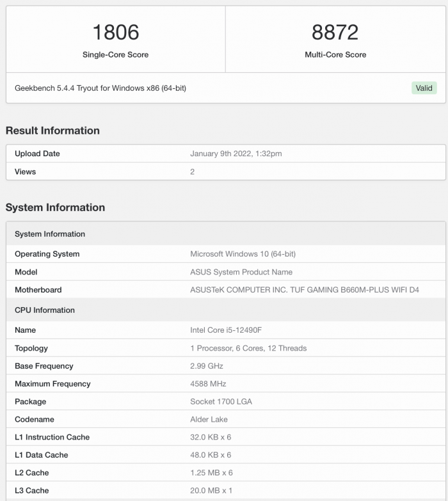This screenshot has height=501, width=448.
Task: Click the CPU Information table header
Action: pyautogui.click(x=45, y=310)
